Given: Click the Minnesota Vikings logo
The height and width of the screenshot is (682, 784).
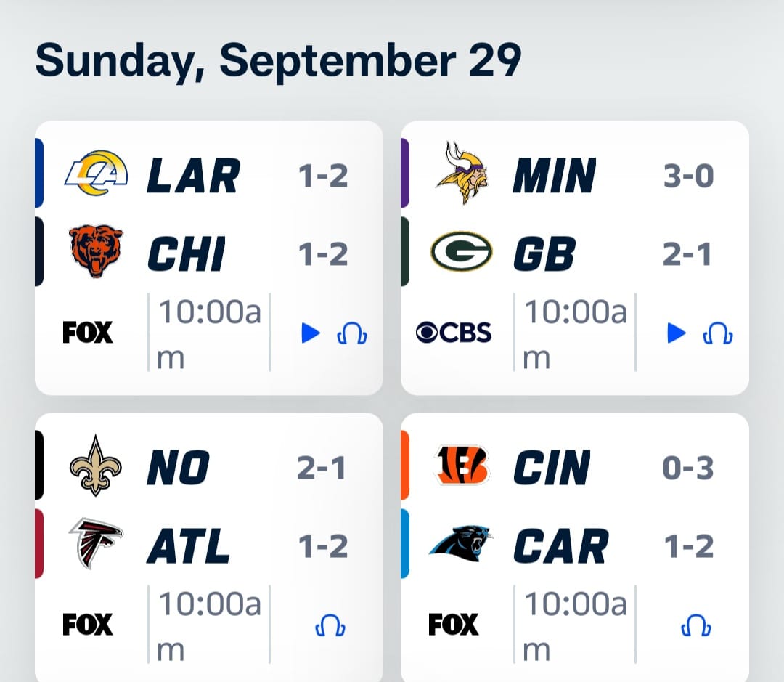Looking at the screenshot, I should pos(462,173).
